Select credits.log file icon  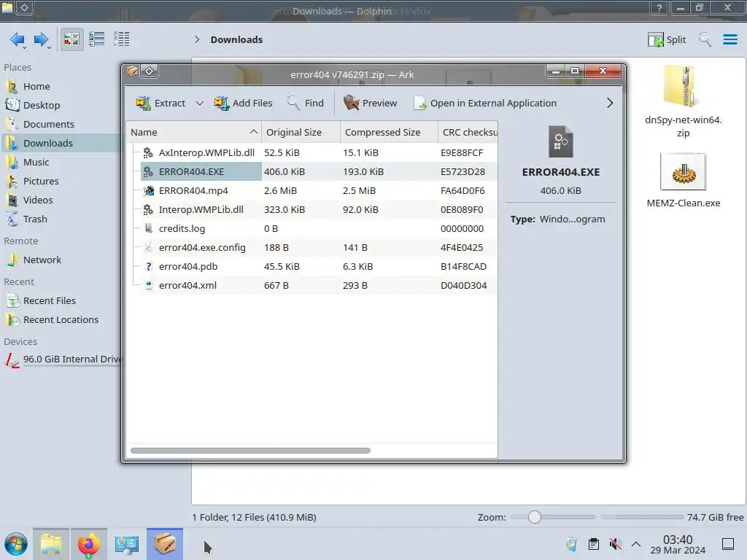[x=149, y=228]
